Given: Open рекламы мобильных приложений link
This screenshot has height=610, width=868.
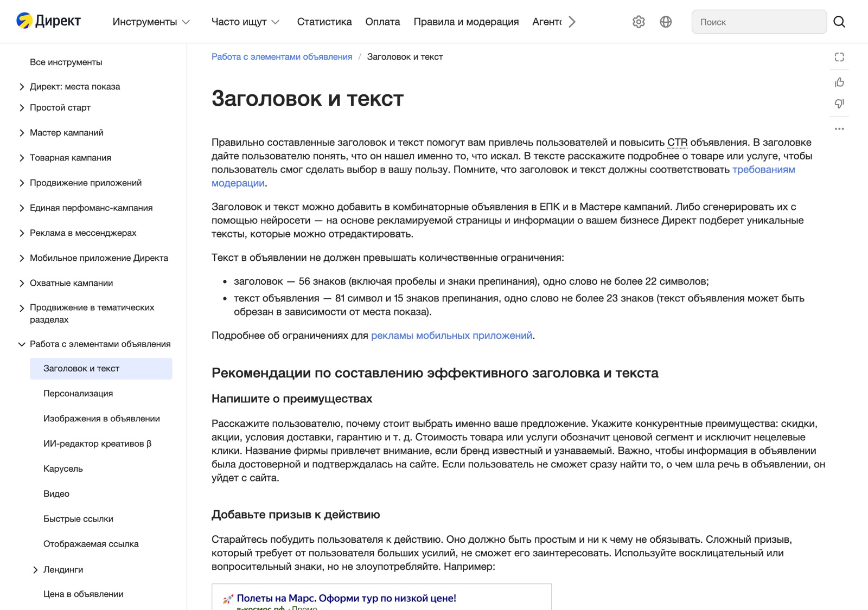Looking at the screenshot, I should pyautogui.click(x=451, y=336).
